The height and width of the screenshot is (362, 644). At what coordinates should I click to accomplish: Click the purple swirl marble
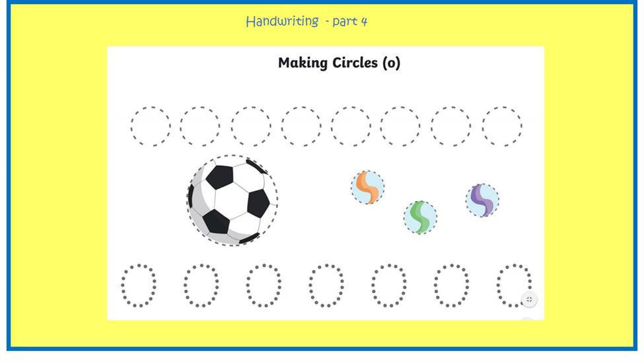coord(483,200)
